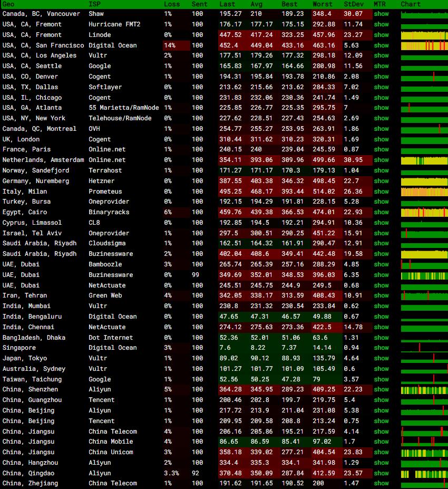Click ISP 'Telehouse/RamNode'
Viewport: 448px width, 489px height.
pyautogui.click(x=120, y=118)
